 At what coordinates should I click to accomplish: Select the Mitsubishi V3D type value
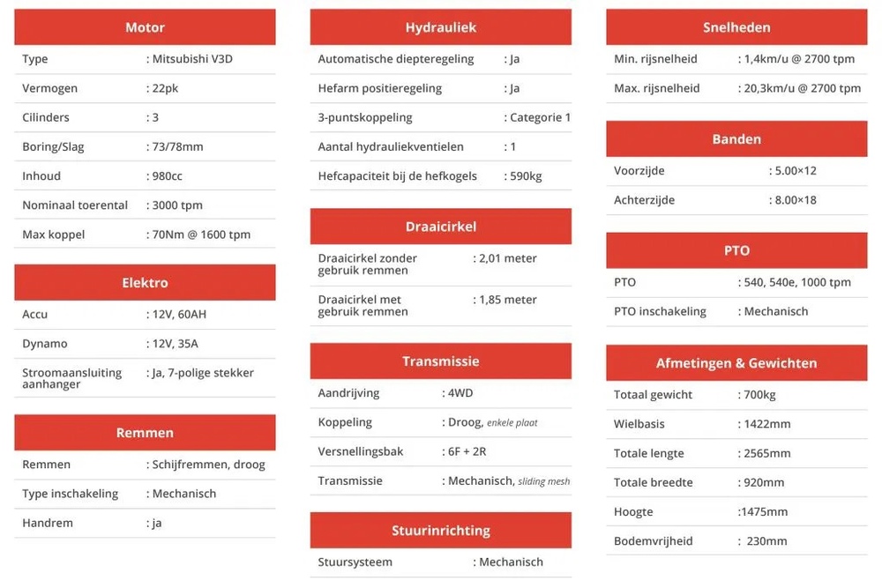pyautogui.click(x=190, y=59)
